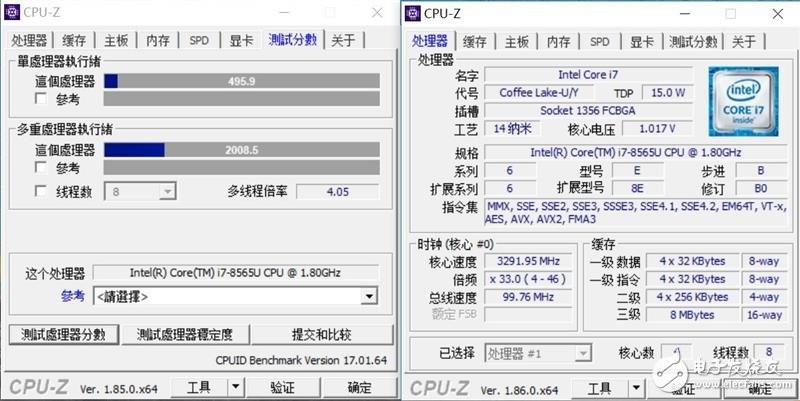Click 验证 button in left window

(282, 387)
